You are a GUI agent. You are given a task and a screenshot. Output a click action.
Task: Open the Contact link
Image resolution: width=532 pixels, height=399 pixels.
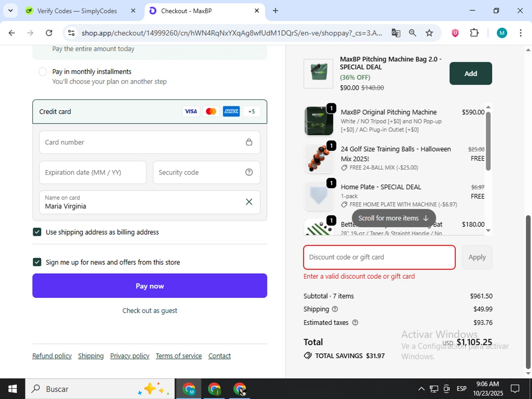point(220,356)
